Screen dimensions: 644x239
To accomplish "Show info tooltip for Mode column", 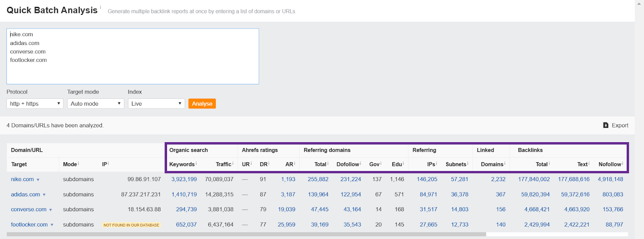I will 78,163.
